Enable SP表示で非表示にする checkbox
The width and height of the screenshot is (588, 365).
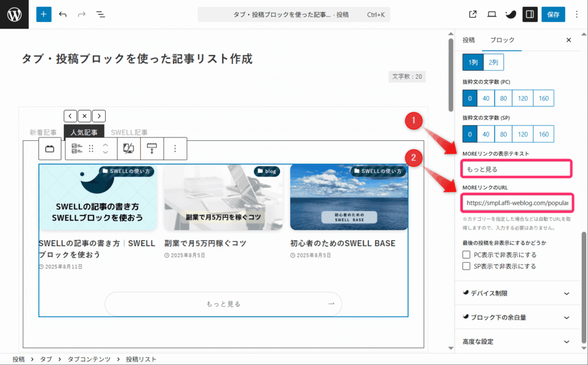(x=466, y=266)
